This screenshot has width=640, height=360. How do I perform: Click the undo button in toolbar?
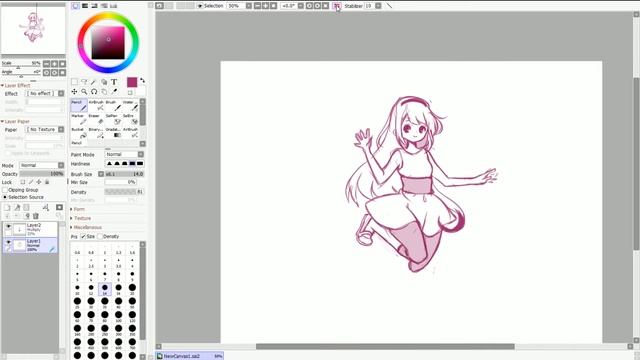(x=160, y=6)
